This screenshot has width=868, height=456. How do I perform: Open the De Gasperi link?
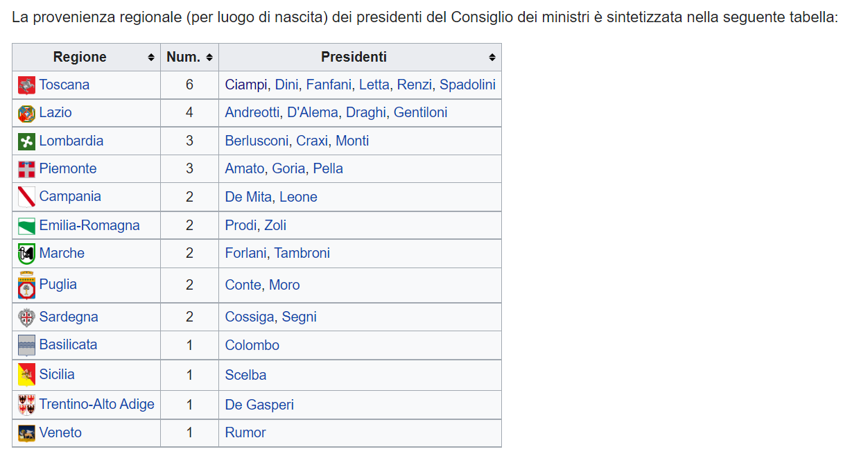259,405
